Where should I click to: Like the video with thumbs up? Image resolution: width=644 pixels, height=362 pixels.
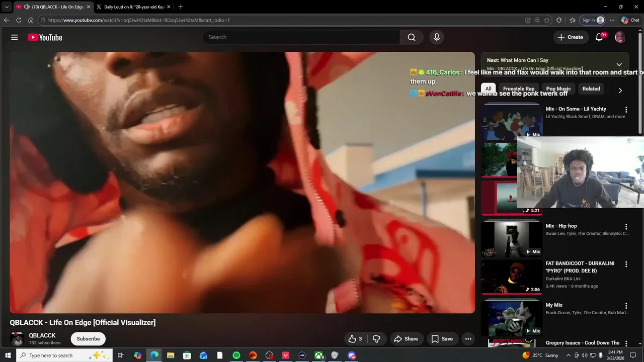coord(355,339)
